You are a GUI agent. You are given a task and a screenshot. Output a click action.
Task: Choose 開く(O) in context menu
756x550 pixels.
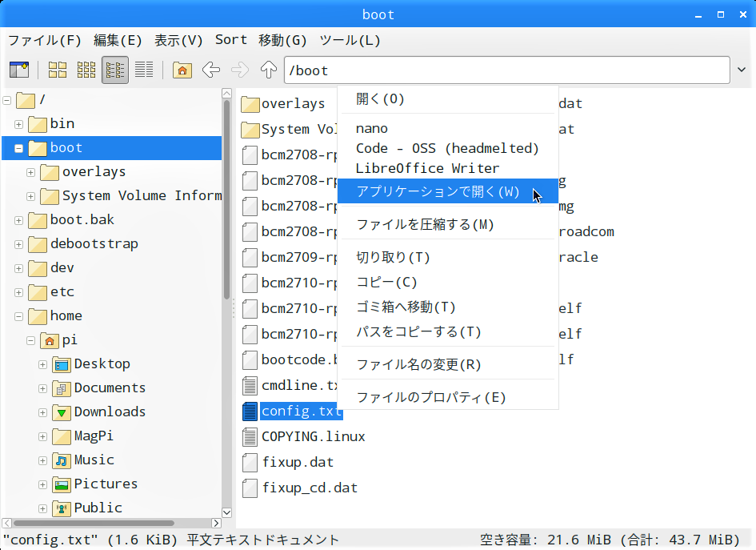(448, 99)
